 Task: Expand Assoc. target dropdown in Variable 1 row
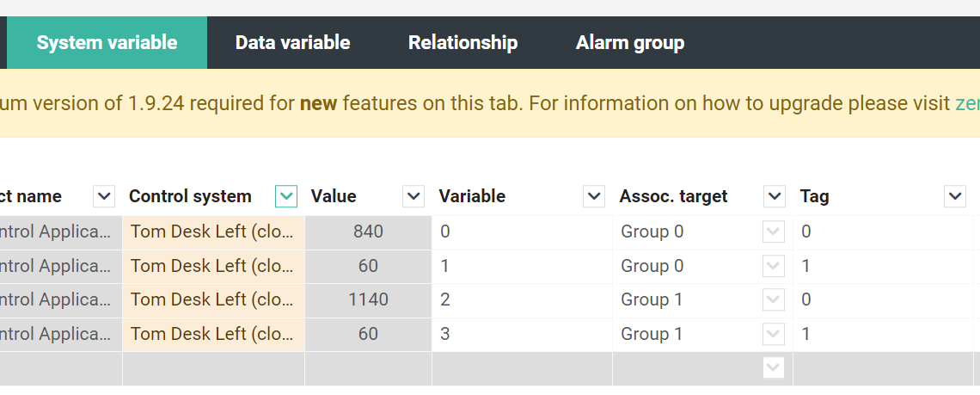point(774,266)
